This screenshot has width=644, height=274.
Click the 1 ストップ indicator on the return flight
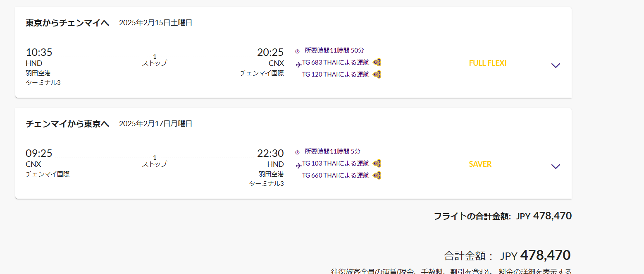155,161
